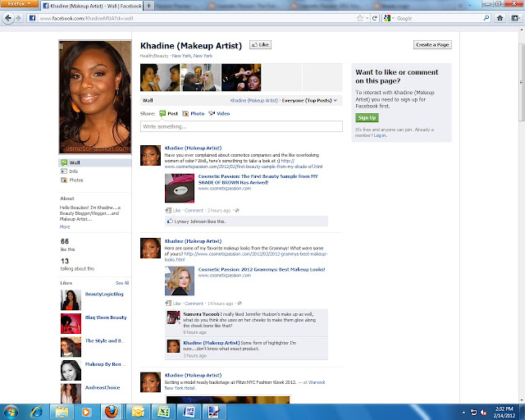Image resolution: width=525 pixels, height=420 pixels.
Task: Open Photos in the left sidebar
Action: 76,180
